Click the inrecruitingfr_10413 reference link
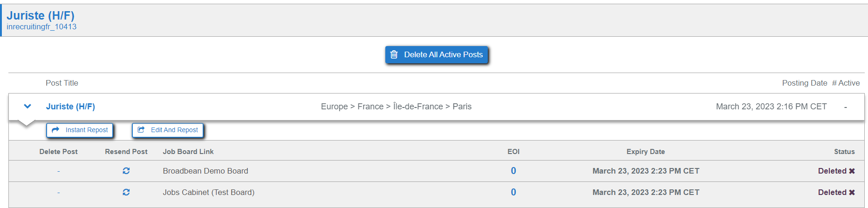868x208 pixels. pyautogui.click(x=41, y=27)
